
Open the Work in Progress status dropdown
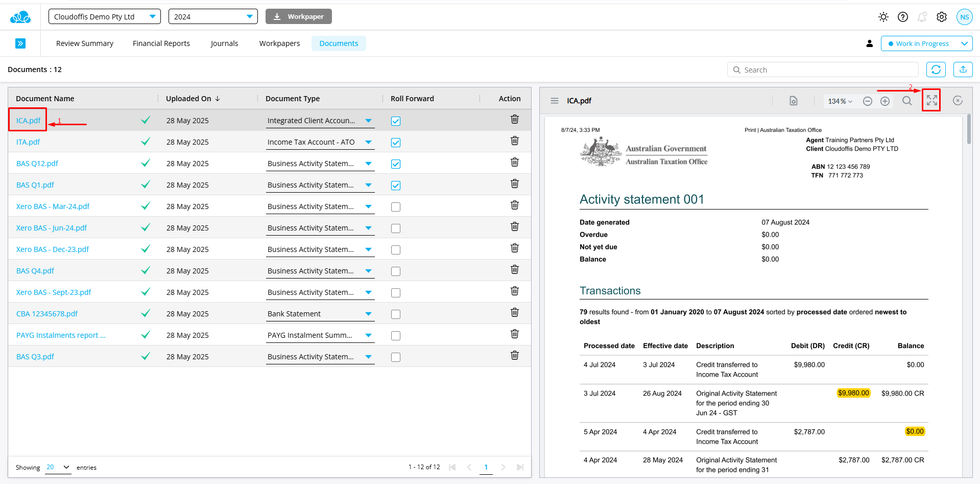point(926,43)
